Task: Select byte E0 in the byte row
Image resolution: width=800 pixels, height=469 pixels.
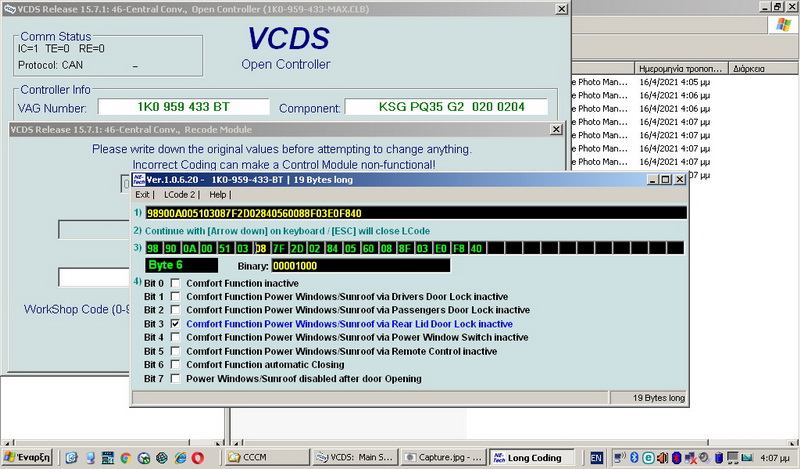Action: [440, 249]
